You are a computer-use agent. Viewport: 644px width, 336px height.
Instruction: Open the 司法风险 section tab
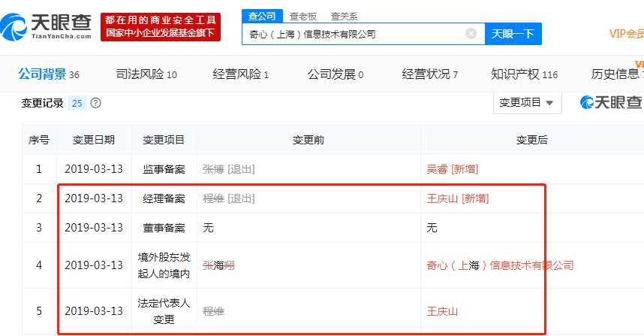click(146, 74)
